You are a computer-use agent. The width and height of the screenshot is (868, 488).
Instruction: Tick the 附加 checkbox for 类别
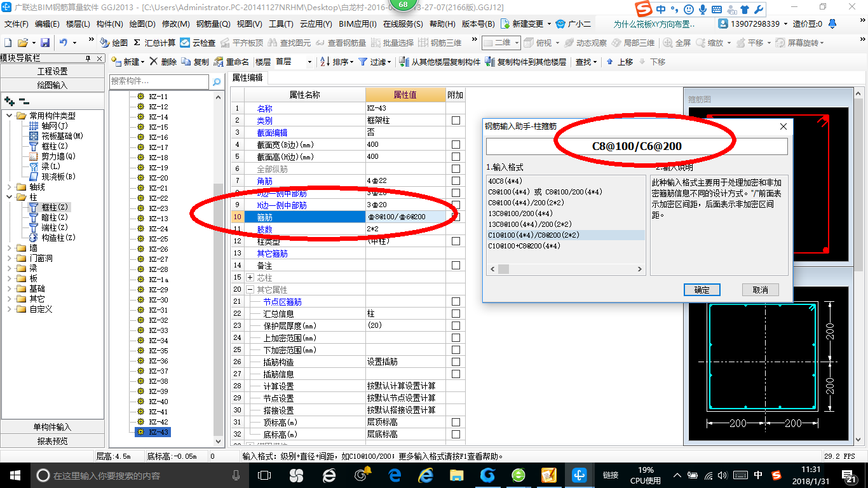(456, 121)
